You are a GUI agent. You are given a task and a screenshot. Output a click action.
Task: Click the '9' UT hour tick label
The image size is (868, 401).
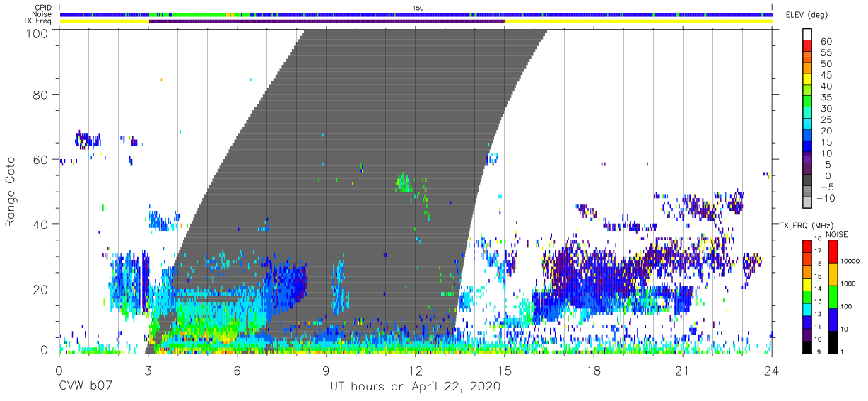tap(327, 371)
